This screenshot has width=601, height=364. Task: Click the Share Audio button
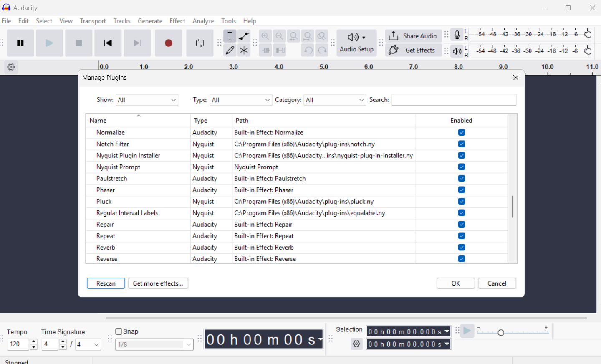[413, 36]
